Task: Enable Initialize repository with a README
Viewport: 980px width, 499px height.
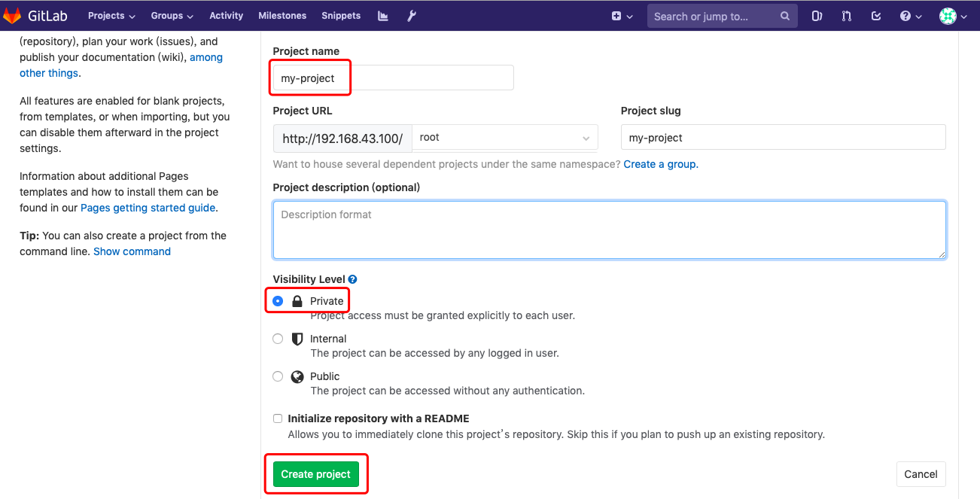Action: [278, 418]
